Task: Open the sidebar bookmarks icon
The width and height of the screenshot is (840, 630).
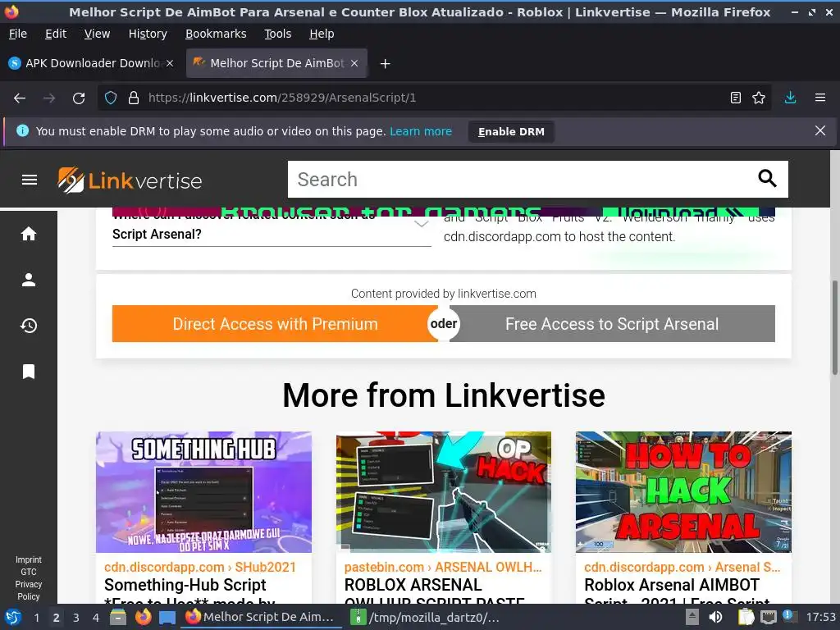Action: point(29,372)
